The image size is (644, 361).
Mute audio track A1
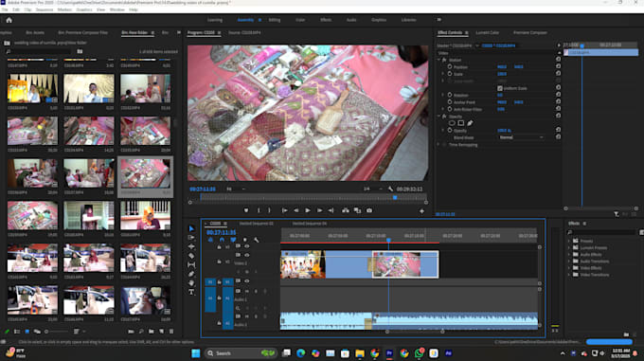(x=247, y=291)
